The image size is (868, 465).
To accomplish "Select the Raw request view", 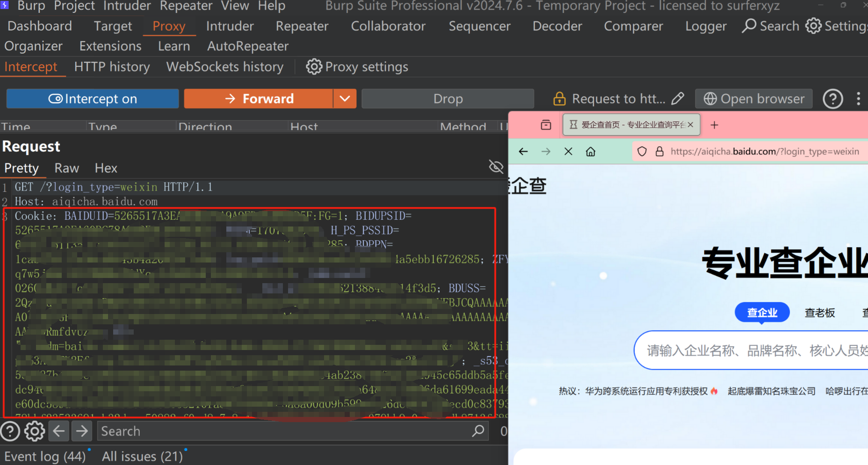I will click(67, 168).
